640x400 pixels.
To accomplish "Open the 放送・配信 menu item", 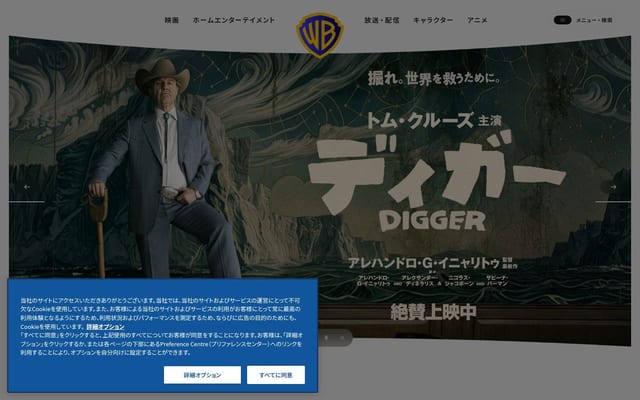I will point(382,20).
